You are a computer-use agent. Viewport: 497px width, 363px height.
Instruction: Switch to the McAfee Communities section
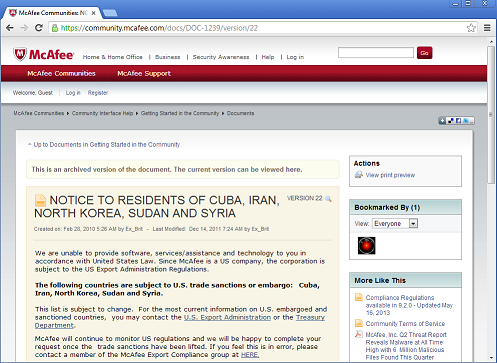click(61, 73)
